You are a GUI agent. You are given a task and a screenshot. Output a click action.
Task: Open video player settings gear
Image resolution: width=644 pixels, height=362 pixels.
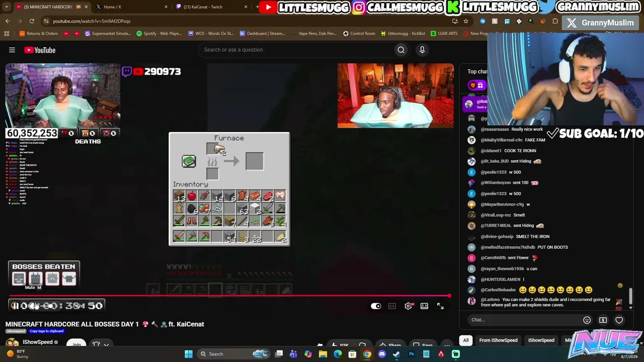coord(408,306)
